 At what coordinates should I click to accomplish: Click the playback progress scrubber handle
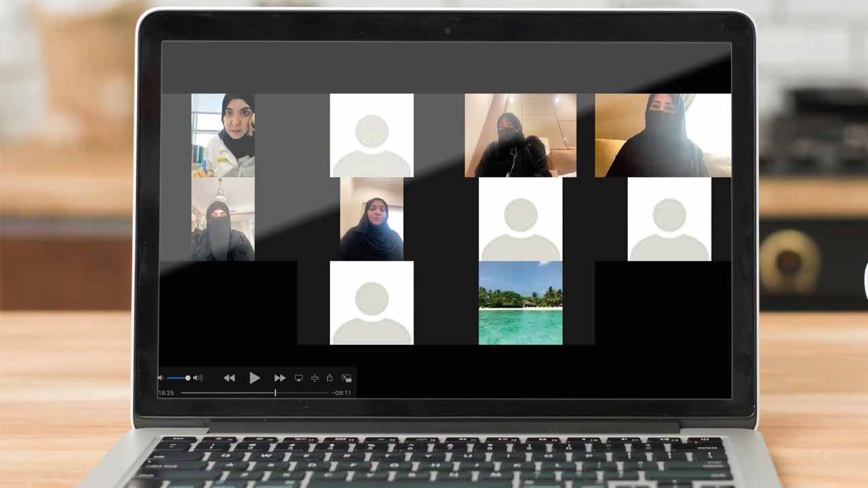275,393
